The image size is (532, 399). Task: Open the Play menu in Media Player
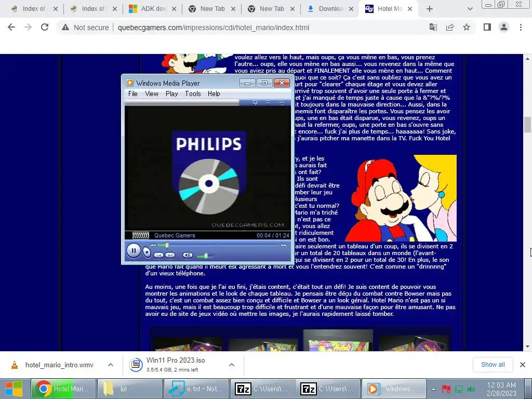coord(171,94)
